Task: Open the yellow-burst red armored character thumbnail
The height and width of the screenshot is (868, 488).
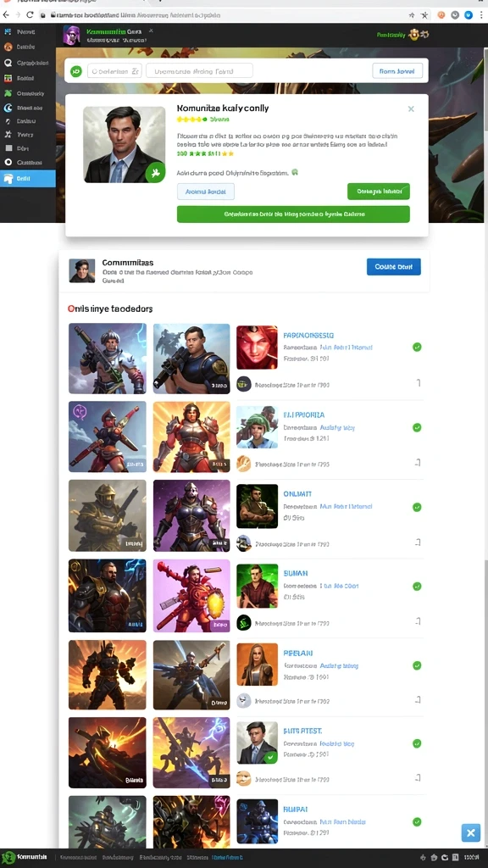Action: click(191, 437)
